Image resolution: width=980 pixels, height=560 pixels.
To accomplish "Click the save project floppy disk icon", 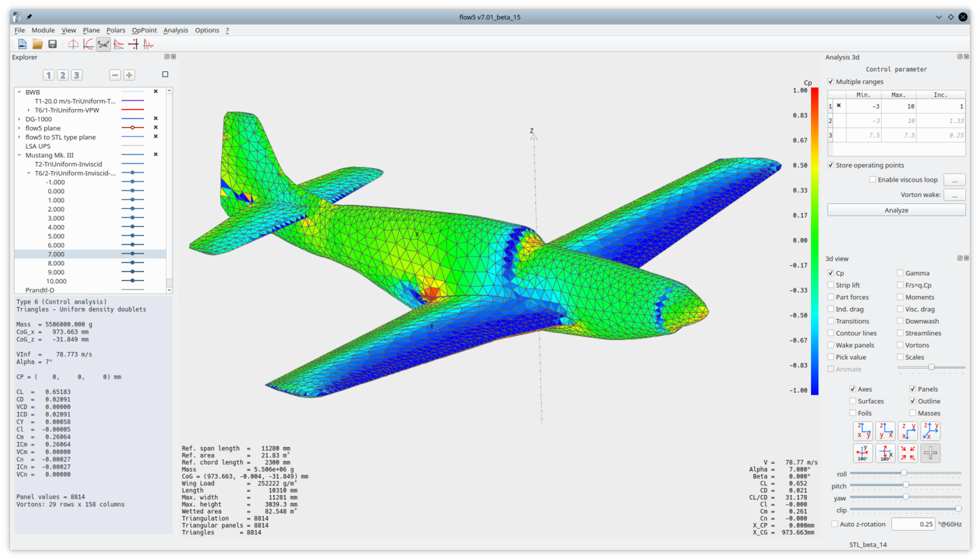I will coord(52,44).
